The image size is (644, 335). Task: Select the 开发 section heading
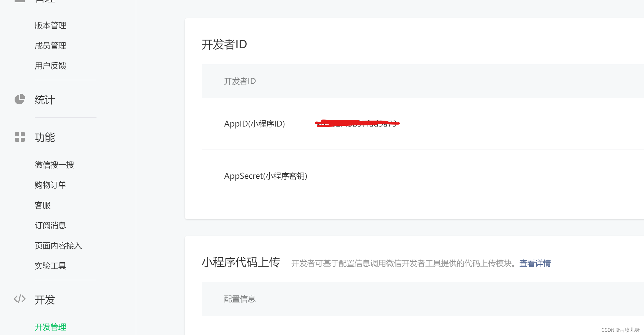click(45, 300)
